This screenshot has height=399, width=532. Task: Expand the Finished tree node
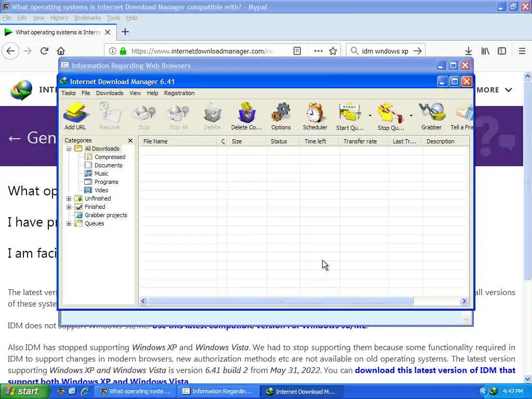(69, 207)
